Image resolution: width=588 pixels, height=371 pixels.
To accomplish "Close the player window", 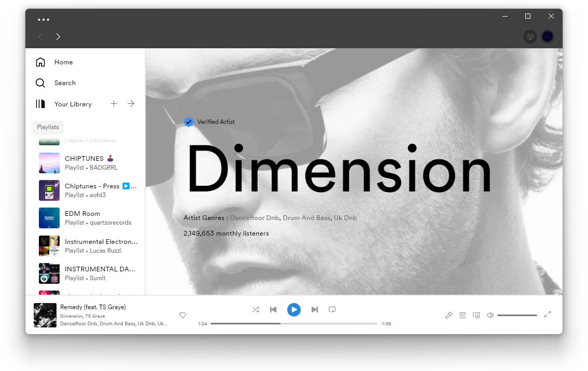I will pos(551,16).
